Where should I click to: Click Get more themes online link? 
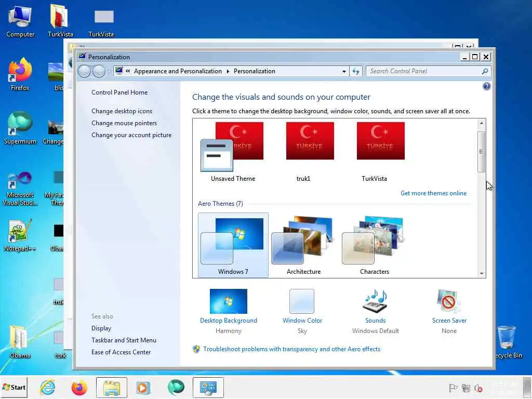pyautogui.click(x=433, y=193)
